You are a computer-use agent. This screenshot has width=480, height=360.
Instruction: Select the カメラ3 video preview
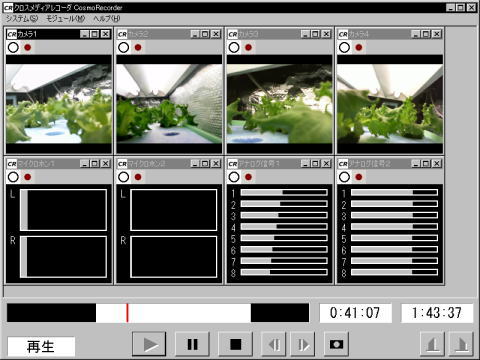coord(279,104)
